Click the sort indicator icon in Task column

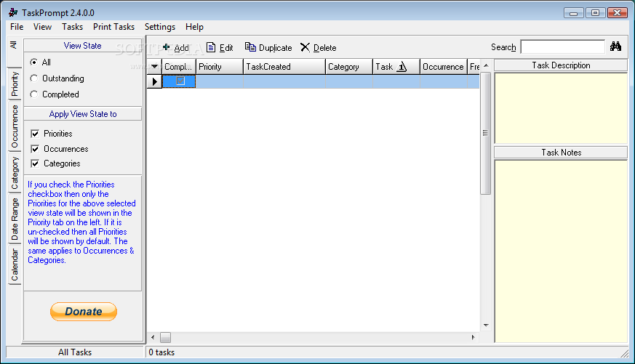tap(402, 67)
